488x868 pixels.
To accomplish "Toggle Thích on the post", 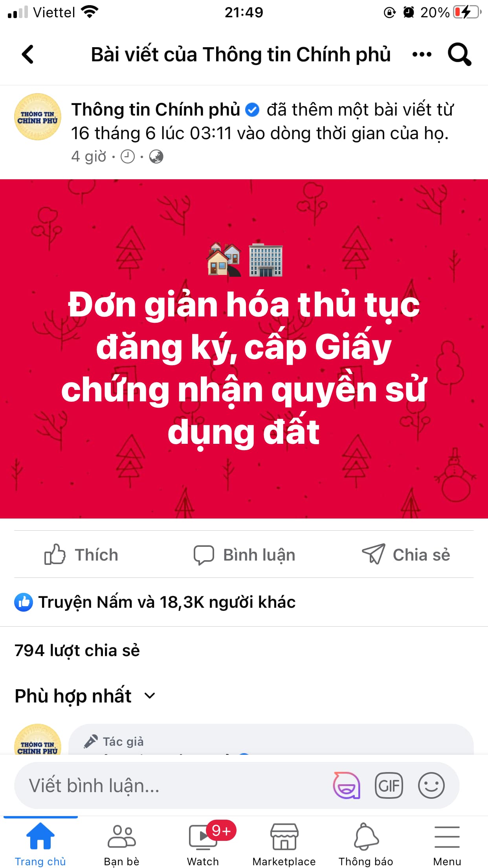I will pos(81,554).
